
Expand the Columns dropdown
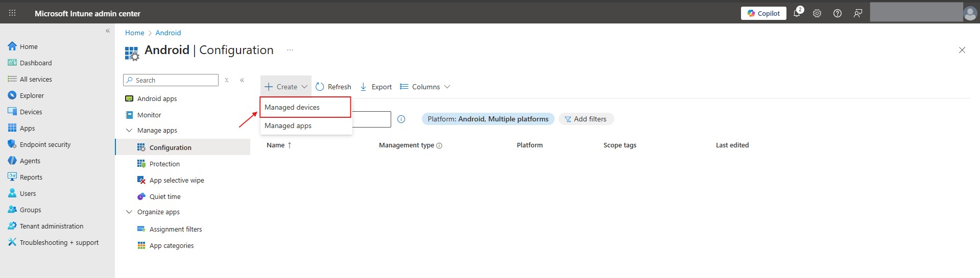[x=425, y=87]
